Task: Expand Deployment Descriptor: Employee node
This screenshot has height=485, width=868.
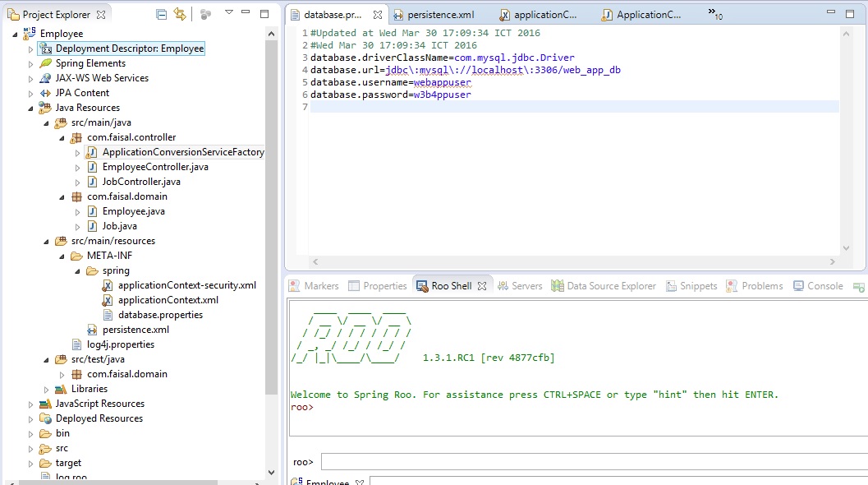Action: [30, 49]
